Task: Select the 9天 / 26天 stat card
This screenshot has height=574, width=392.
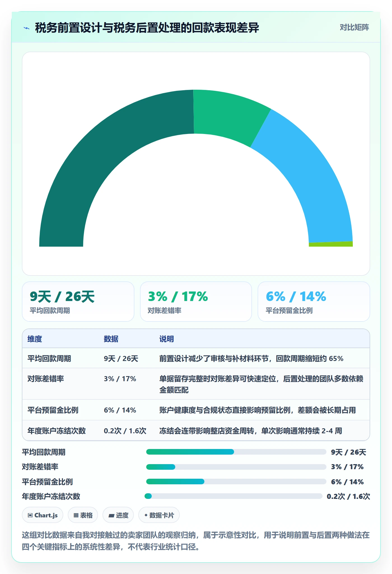Action: coord(78,302)
